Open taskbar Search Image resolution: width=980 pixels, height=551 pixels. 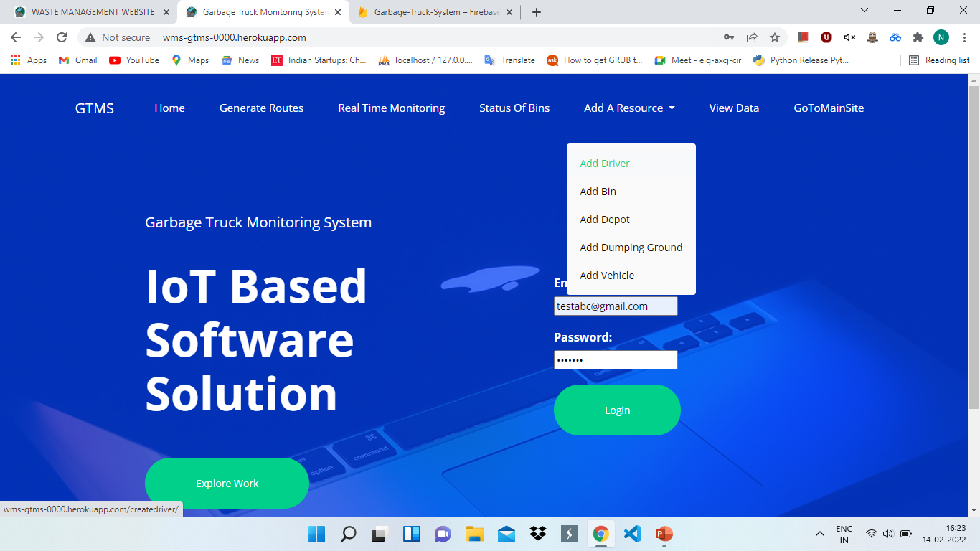(348, 534)
